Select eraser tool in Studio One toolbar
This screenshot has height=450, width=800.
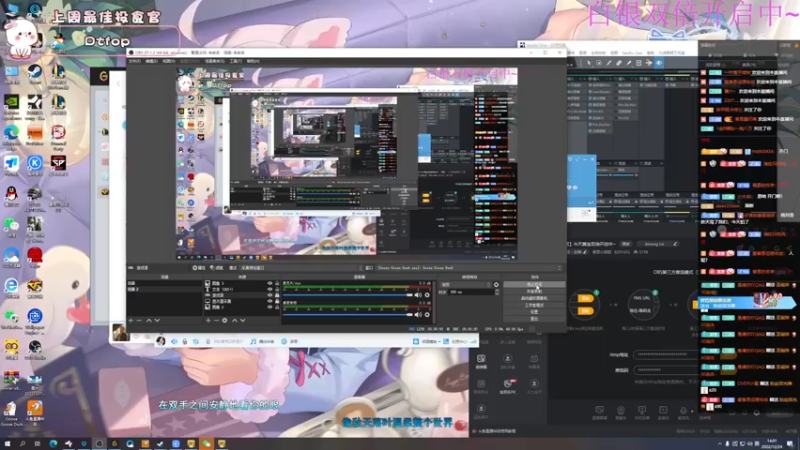618,63
